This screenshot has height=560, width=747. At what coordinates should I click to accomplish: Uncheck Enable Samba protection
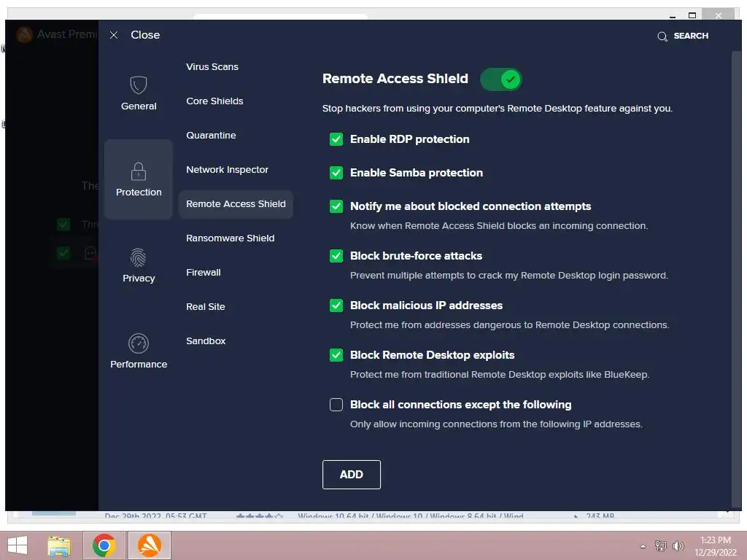tap(336, 172)
